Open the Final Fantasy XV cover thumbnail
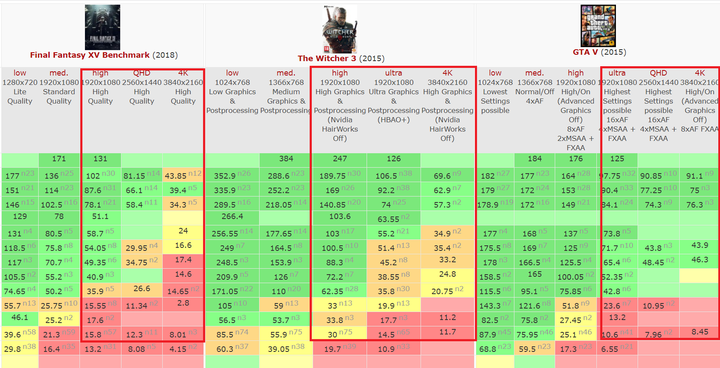The height and width of the screenshot is (368, 720). pyautogui.click(x=102, y=27)
